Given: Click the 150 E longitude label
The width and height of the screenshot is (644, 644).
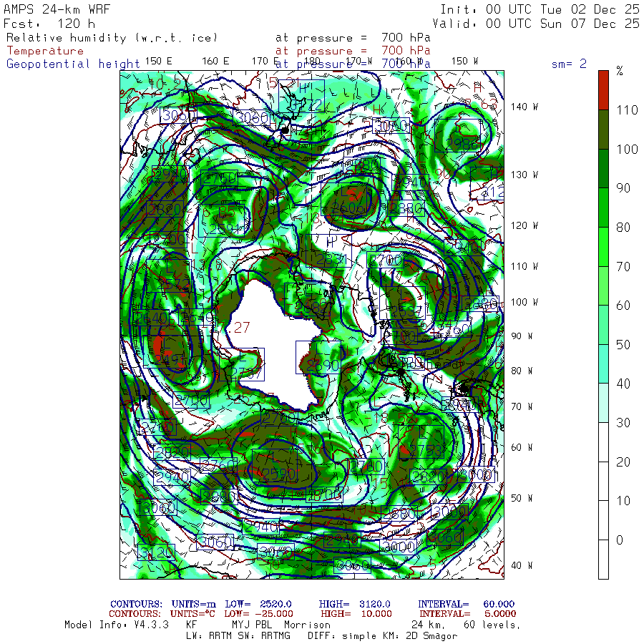Looking at the screenshot, I should click(x=158, y=62).
